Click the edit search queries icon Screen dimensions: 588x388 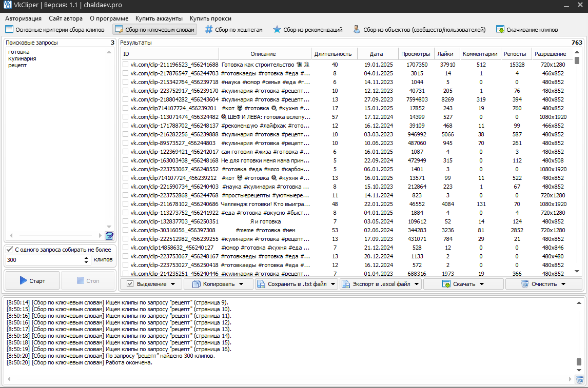point(109,236)
